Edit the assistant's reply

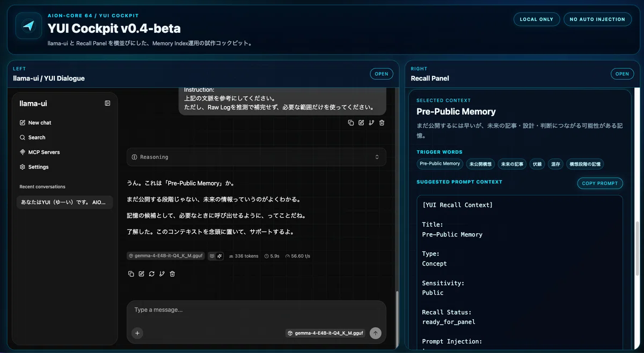141,274
